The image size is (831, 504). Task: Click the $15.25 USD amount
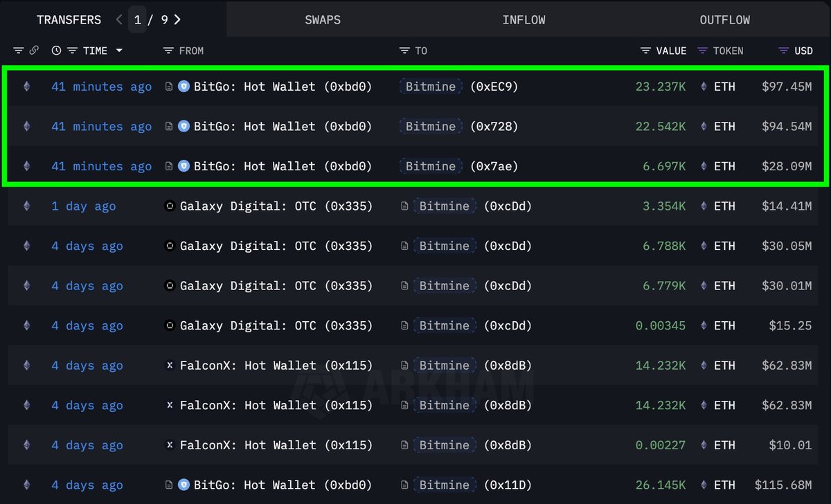coord(790,326)
